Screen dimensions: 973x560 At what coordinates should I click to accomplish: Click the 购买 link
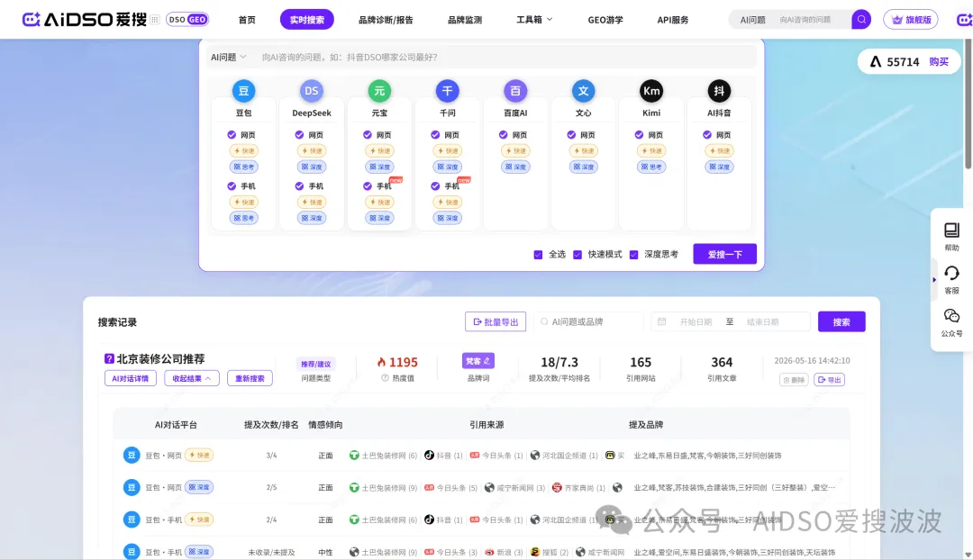[938, 62]
